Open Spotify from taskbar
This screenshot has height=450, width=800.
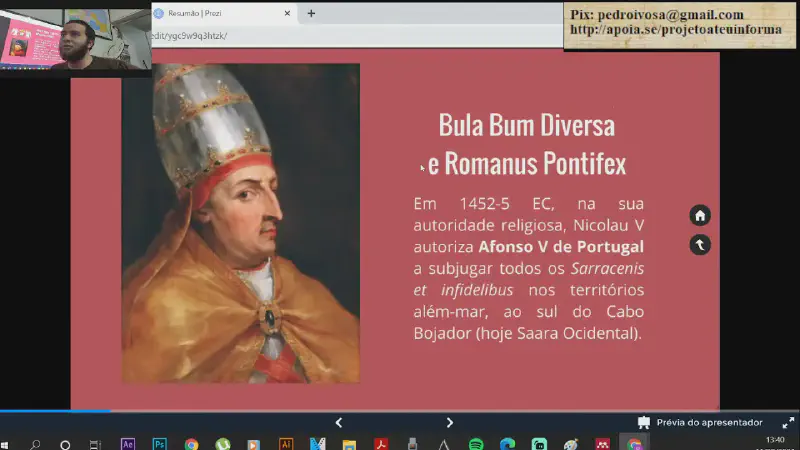pos(476,444)
